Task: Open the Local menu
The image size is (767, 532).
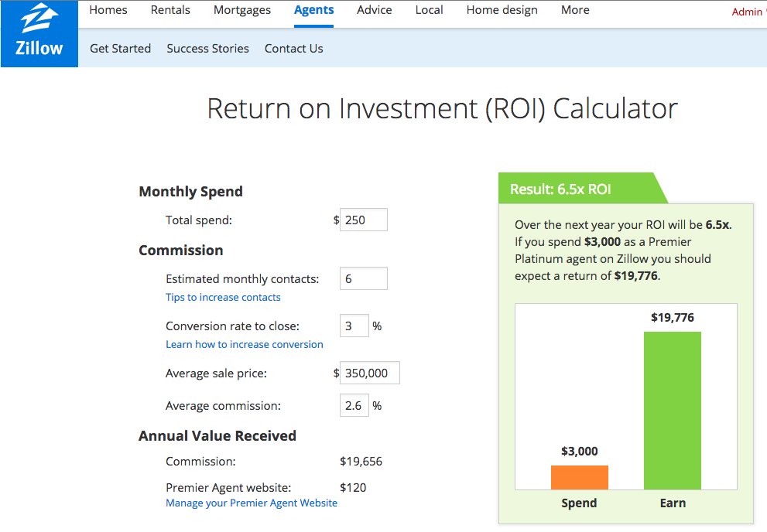Action: (x=429, y=10)
